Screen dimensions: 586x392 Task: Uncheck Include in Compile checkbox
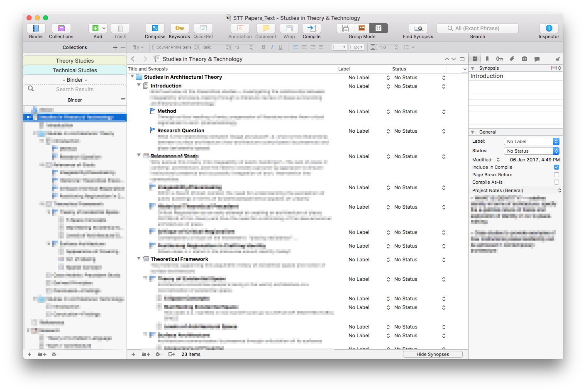pyautogui.click(x=557, y=167)
